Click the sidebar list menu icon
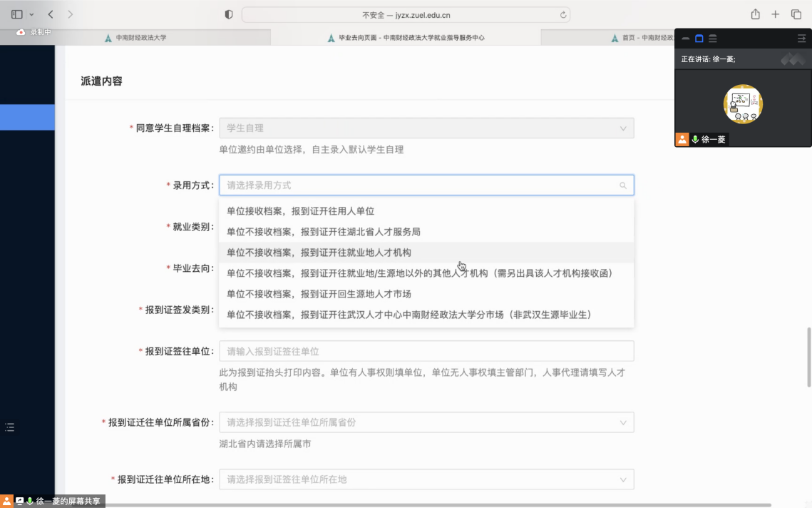The image size is (812, 508). tap(9, 427)
